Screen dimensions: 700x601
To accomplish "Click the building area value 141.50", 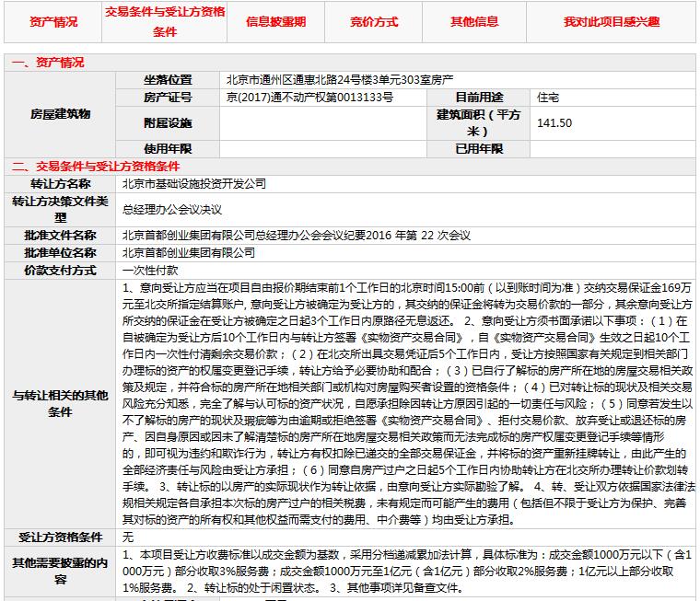I will (554, 123).
